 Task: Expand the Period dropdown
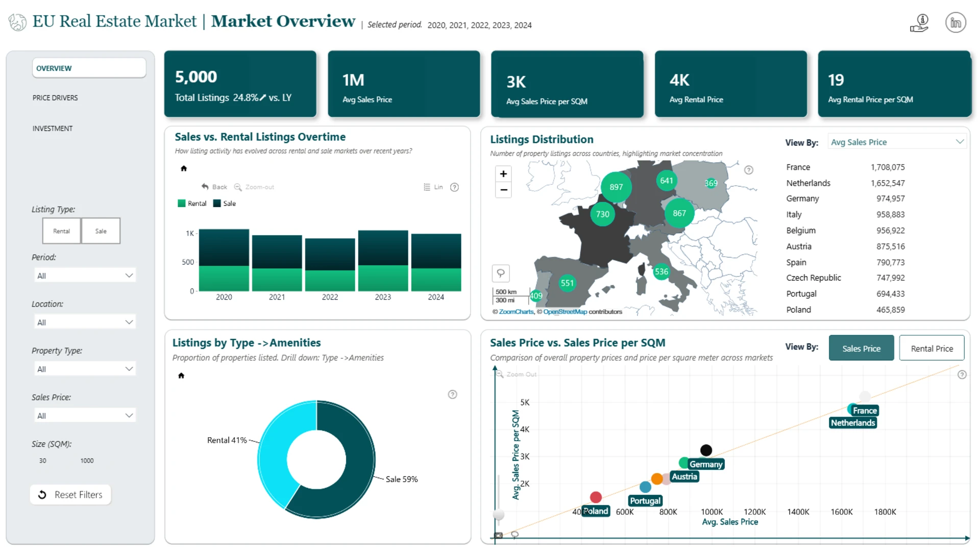(x=85, y=275)
